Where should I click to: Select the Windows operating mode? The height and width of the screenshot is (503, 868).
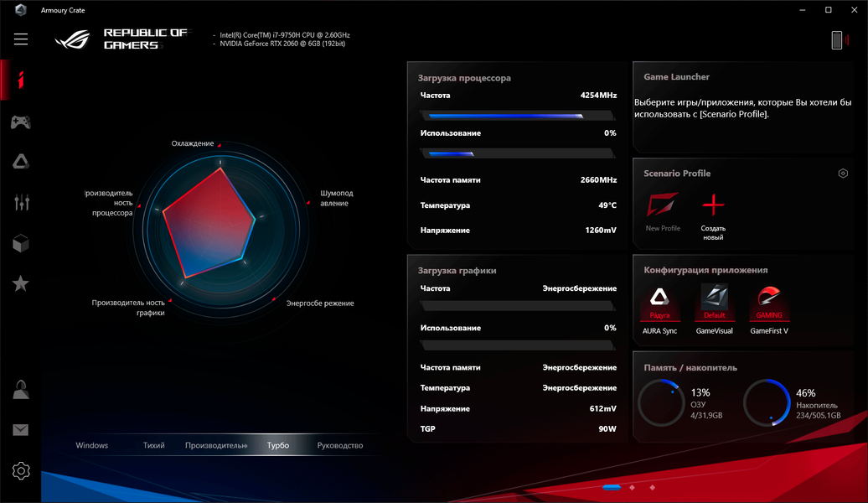(x=92, y=445)
